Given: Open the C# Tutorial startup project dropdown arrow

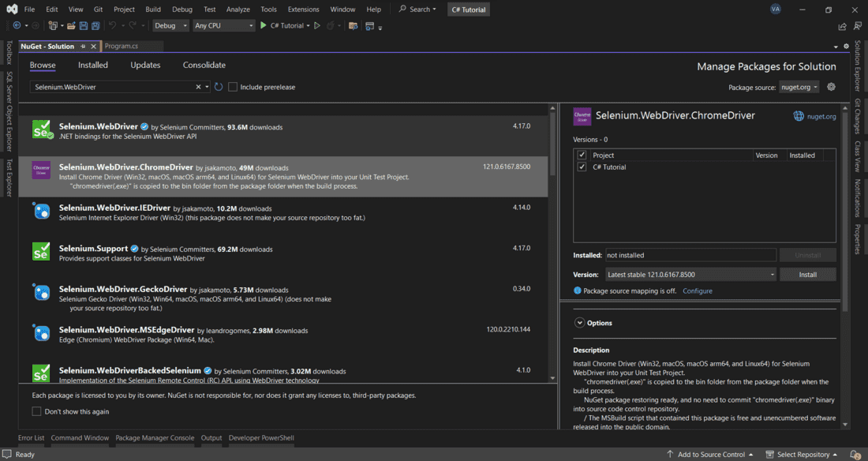Looking at the screenshot, I should tap(308, 26).
